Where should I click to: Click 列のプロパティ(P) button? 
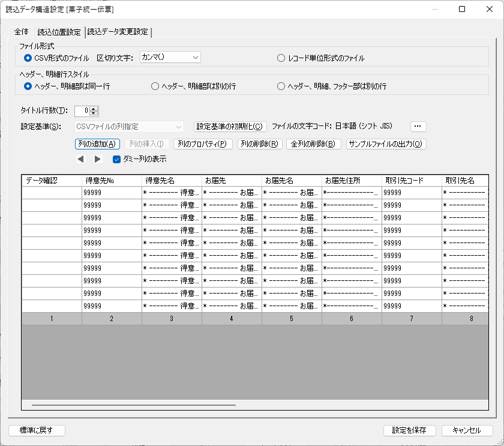(x=203, y=143)
